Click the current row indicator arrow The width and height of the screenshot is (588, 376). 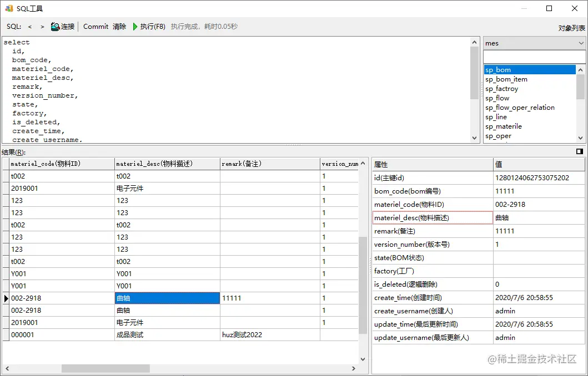pyautogui.click(x=6, y=298)
